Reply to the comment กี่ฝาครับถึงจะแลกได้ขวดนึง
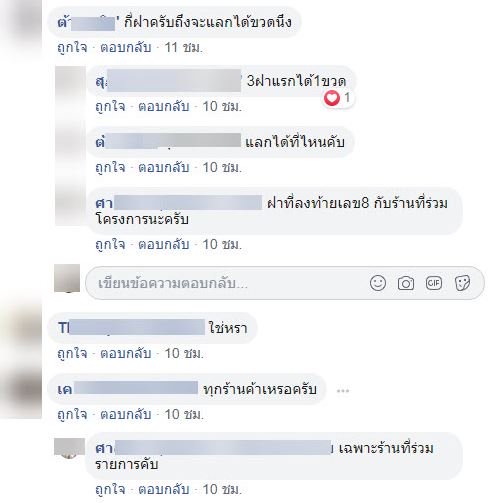Screen dimensions: 495x503 126,47
